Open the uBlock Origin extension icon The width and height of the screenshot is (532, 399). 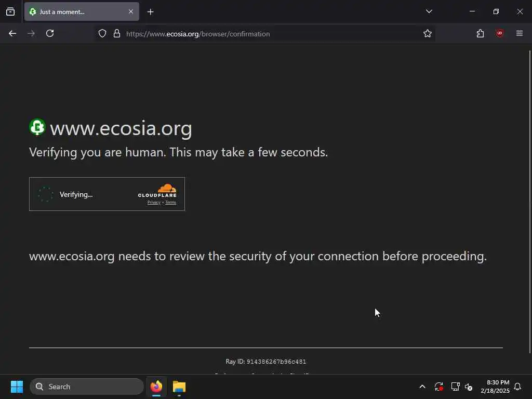pyautogui.click(x=500, y=33)
